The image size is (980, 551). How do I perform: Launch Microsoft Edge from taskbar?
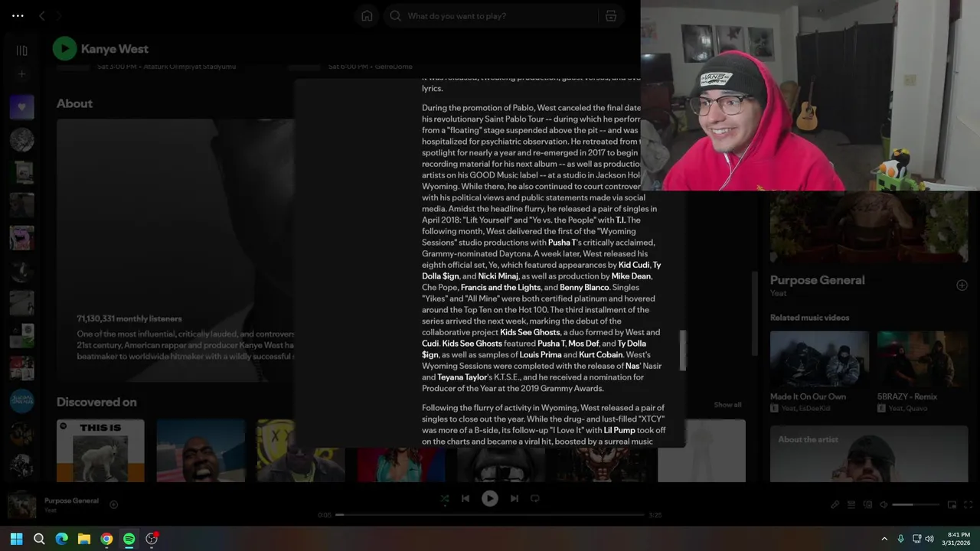click(61, 539)
